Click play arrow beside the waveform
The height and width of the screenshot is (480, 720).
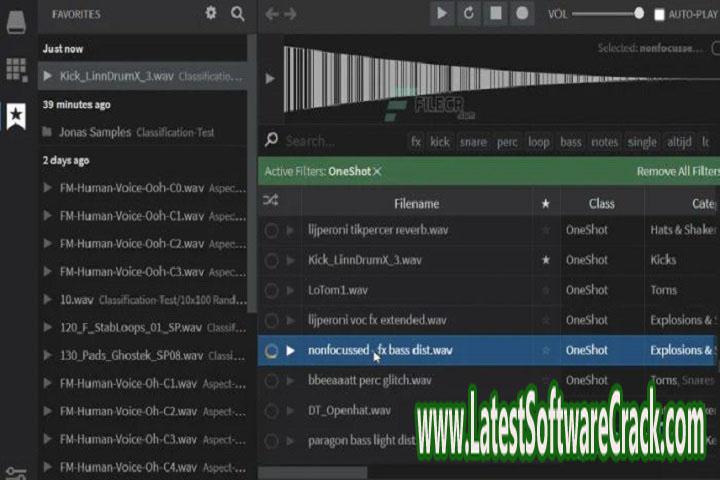tap(269, 78)
